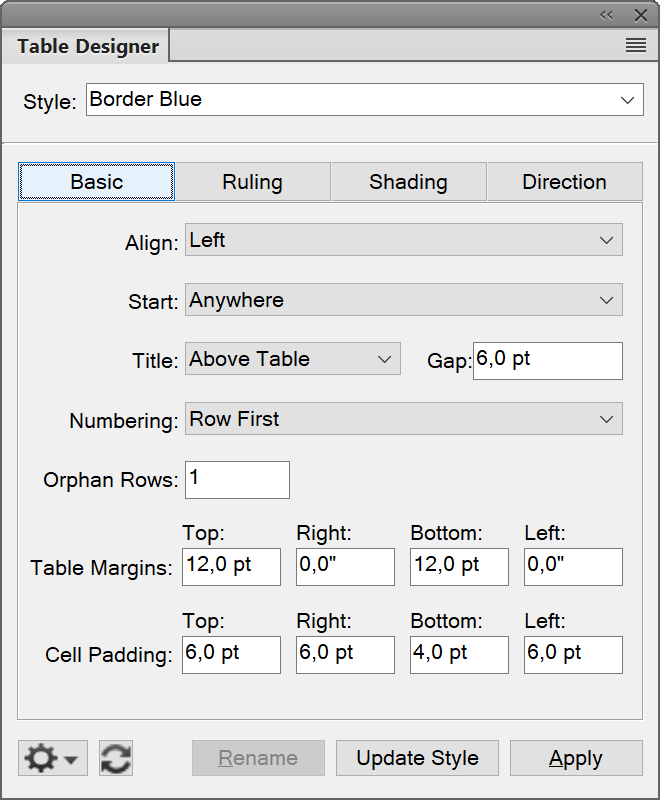Open the panel flyout menu
This screenshot has width=660, height=800.
[636, 45]
